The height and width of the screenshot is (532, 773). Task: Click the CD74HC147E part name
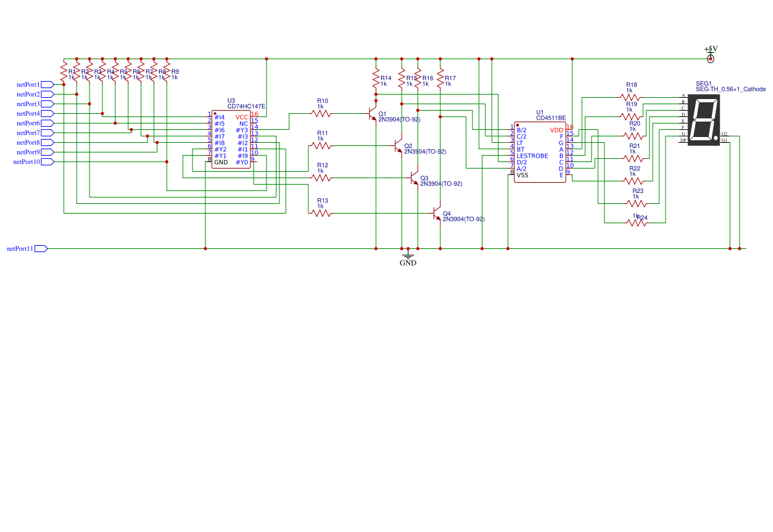[x=247, y=107]
